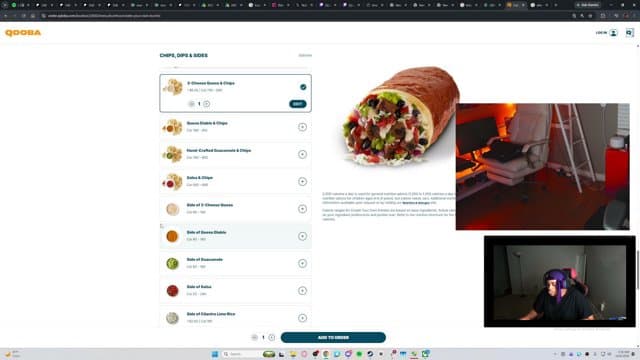This screenshot has width=640, height=360.
Task: Click the 'Chips, Dips & Sides' section heading
Action: pos(184,55)
